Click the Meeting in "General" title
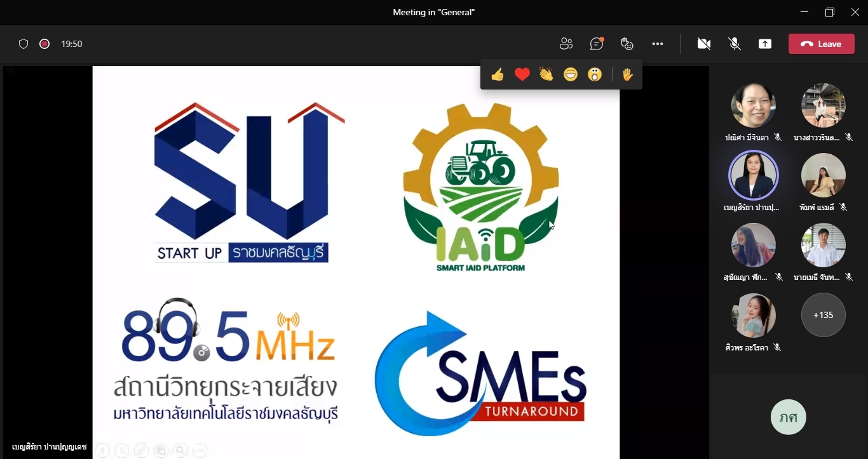Screen dimensions: 868x459 click(434, 12)
